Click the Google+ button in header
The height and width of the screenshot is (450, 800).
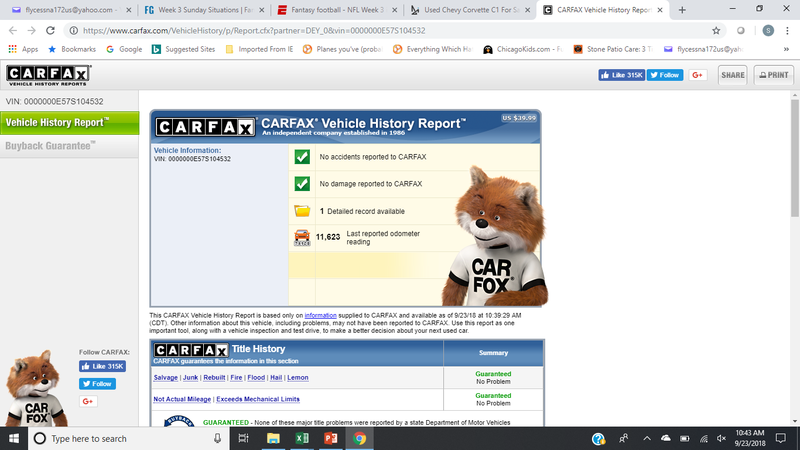[x=697, y=75]
